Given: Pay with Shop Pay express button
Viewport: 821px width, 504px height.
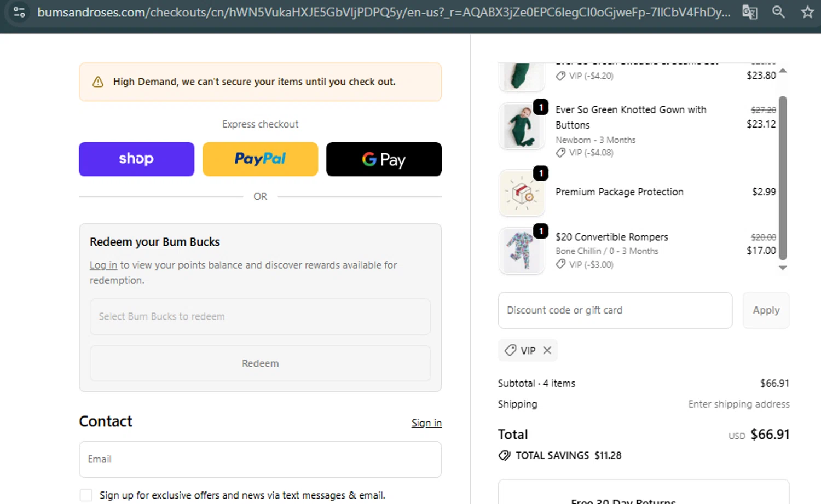Looking at the screenshot, I should point(136,159).
